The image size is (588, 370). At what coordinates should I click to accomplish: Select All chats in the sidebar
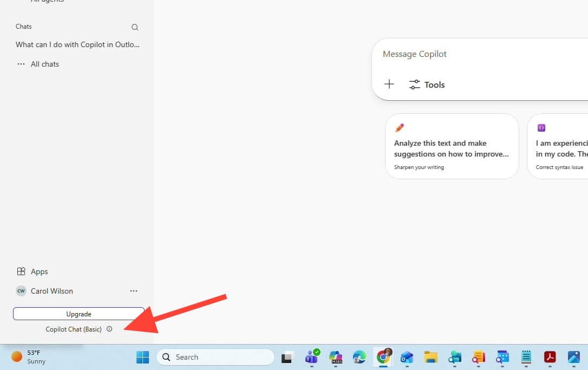[45, 64]
